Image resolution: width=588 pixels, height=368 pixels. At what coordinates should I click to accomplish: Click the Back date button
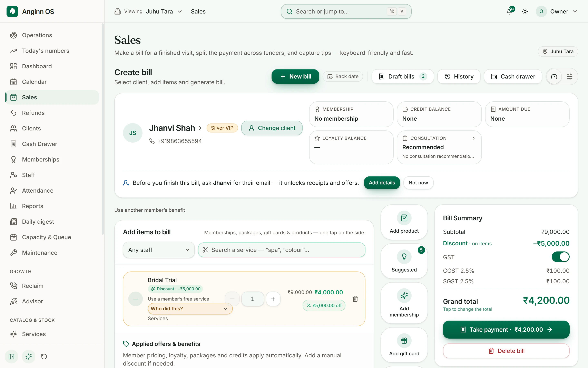(343, 76)
